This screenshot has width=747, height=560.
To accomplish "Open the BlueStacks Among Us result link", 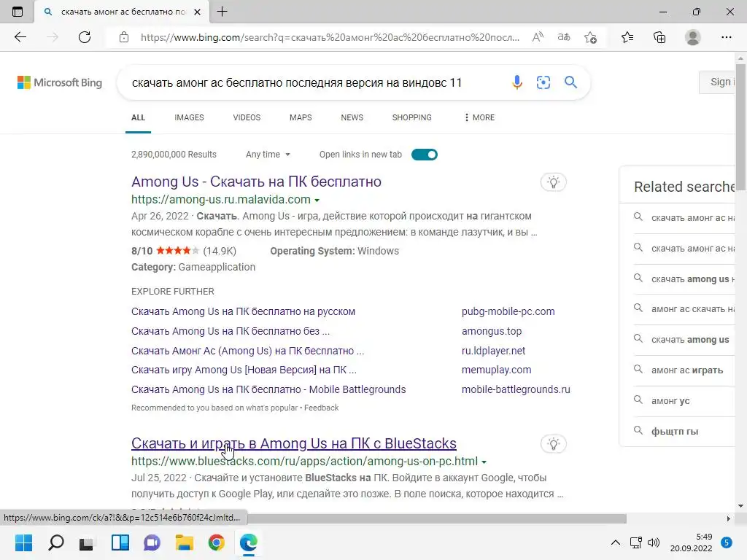I will [293, 443].
